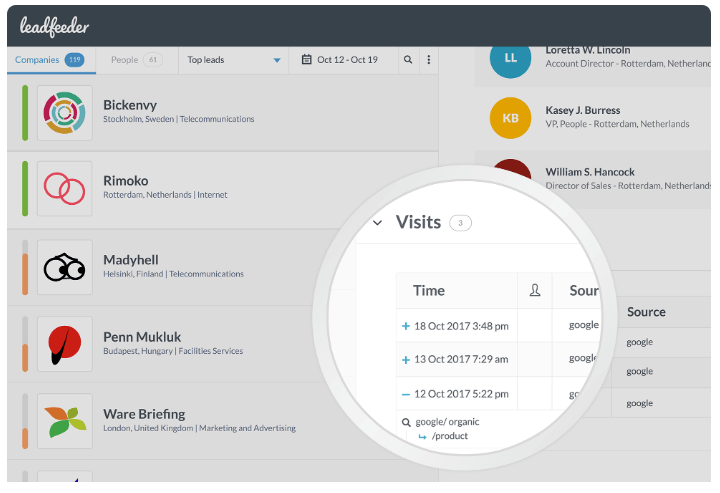Click the search magnifier icon
720x493 pixels.
tap(408, 60)
